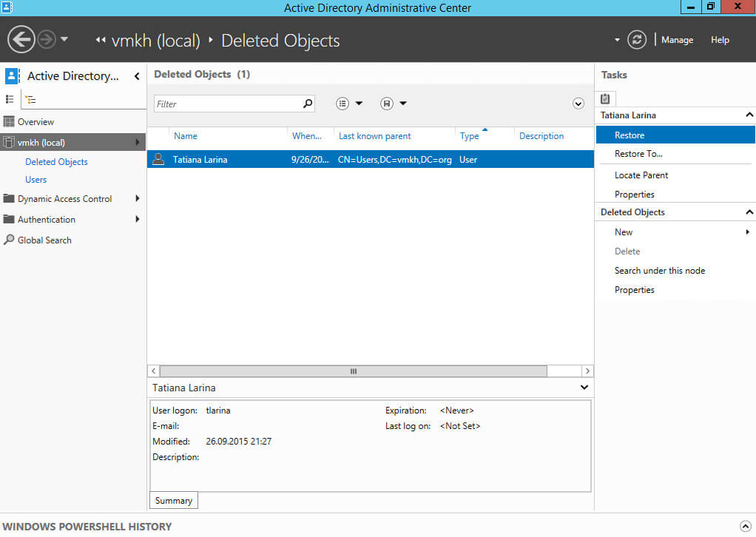The height and width of the screenshot is (537, 756).
Task: Click Restore To... task
Action: 638,154
